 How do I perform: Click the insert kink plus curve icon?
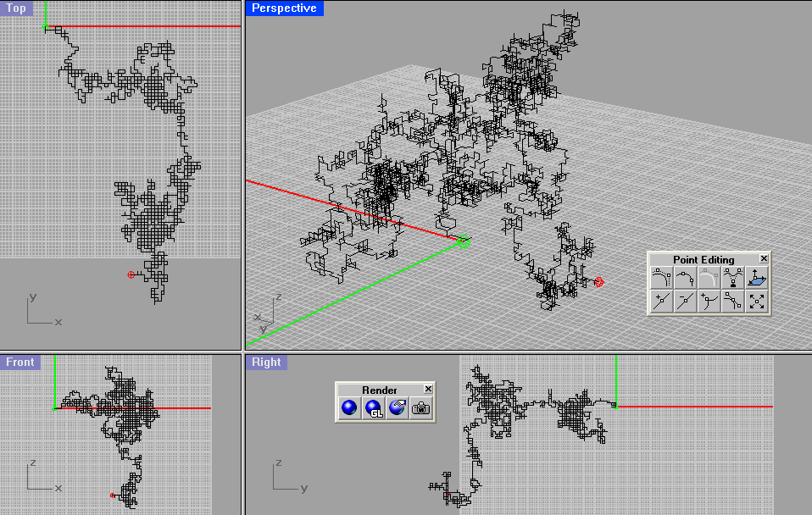pyautogui.click(x=709, y=301)
